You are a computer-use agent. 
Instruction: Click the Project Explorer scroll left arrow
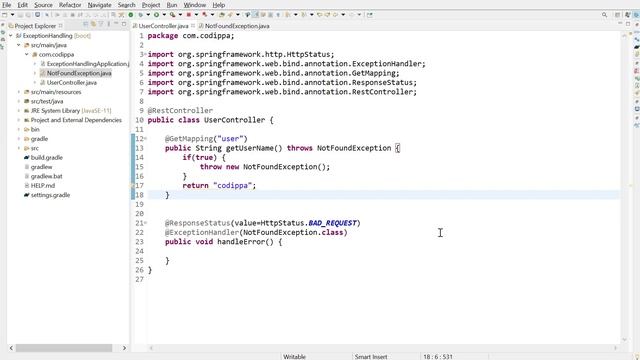point(11,348)
